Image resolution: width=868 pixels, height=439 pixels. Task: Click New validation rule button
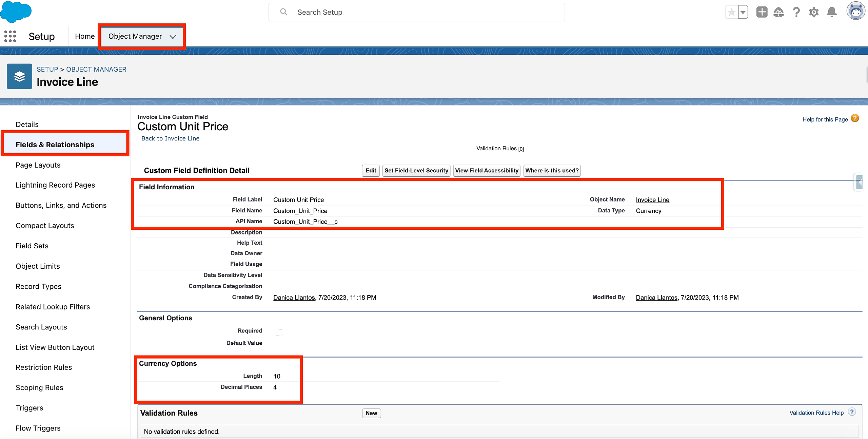coord(371,413)
